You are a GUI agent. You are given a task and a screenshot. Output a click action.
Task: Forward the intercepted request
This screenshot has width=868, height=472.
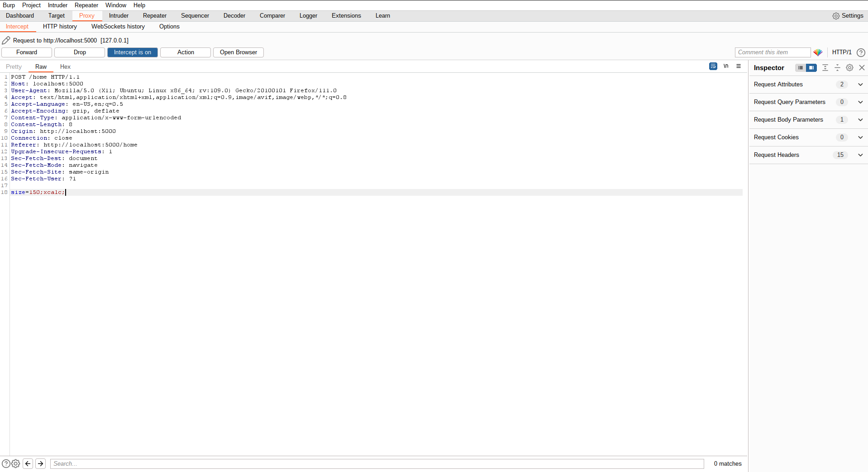coord(27,52)
